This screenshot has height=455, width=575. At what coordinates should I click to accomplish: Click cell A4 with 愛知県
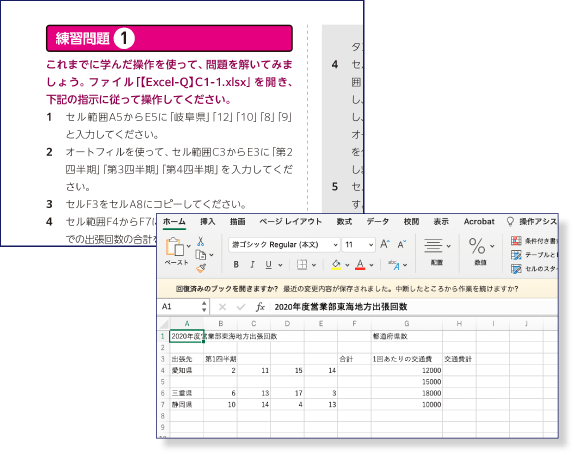pyautogui.click(x=187, y=370)
